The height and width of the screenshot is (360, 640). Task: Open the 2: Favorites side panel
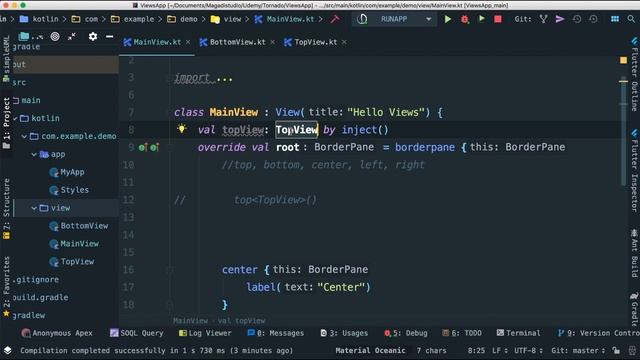click(7, 286)
